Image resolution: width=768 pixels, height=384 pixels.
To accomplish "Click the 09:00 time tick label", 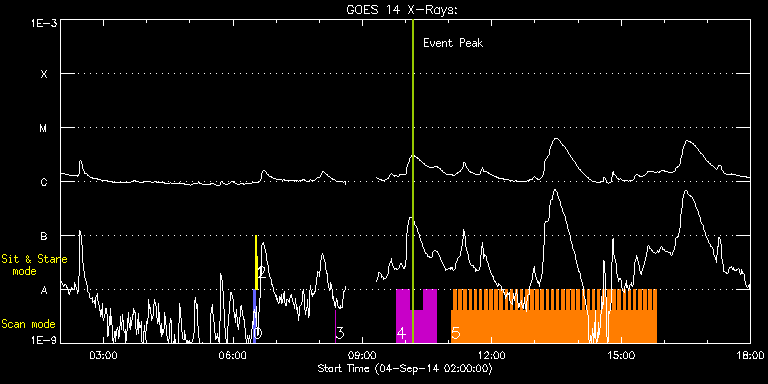I will [x=362, y=356].
